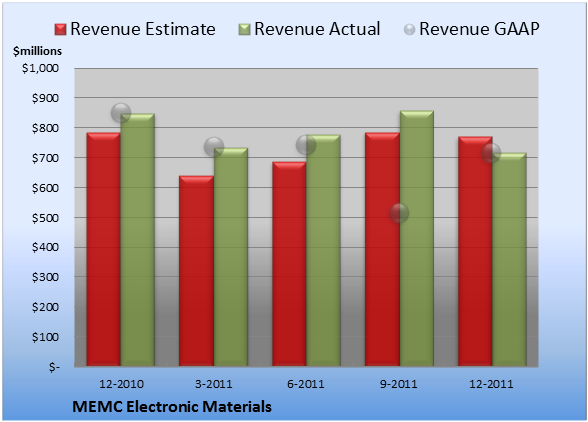Click the '3-2011' quarter label

[x=214, y=384]
